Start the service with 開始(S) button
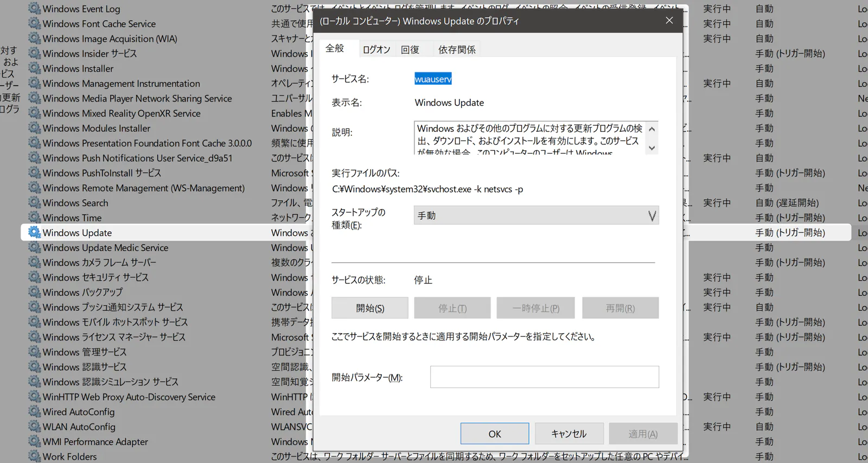The height and width of the screenshot is (463, 868). (x=370, y=308)
